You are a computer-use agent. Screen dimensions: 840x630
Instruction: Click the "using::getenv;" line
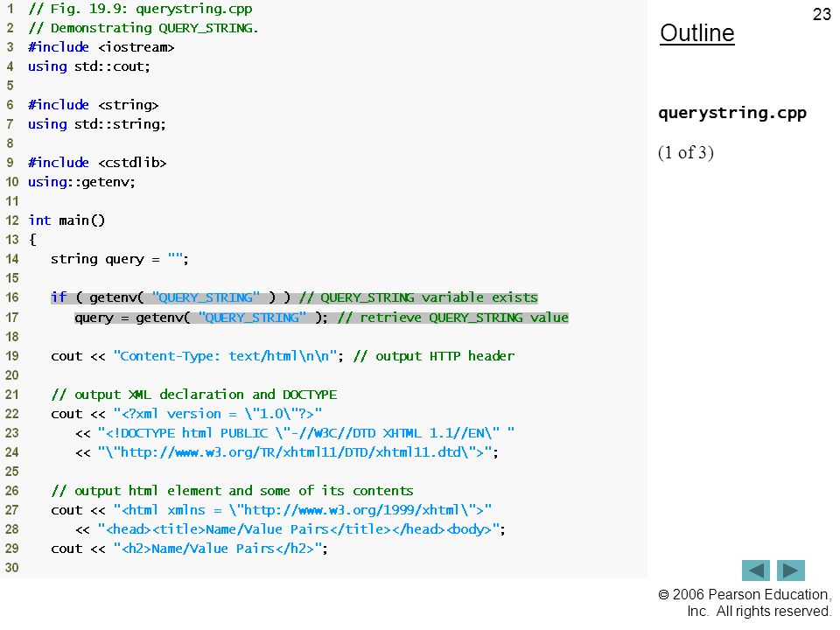81,182
